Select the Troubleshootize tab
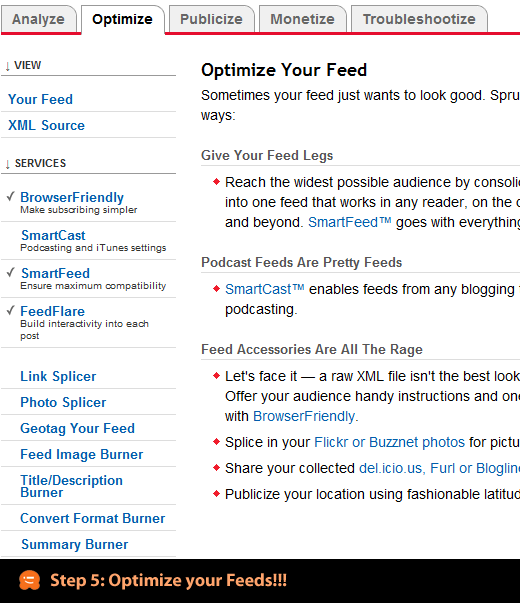520x603 pixels. tap(419, 19)
